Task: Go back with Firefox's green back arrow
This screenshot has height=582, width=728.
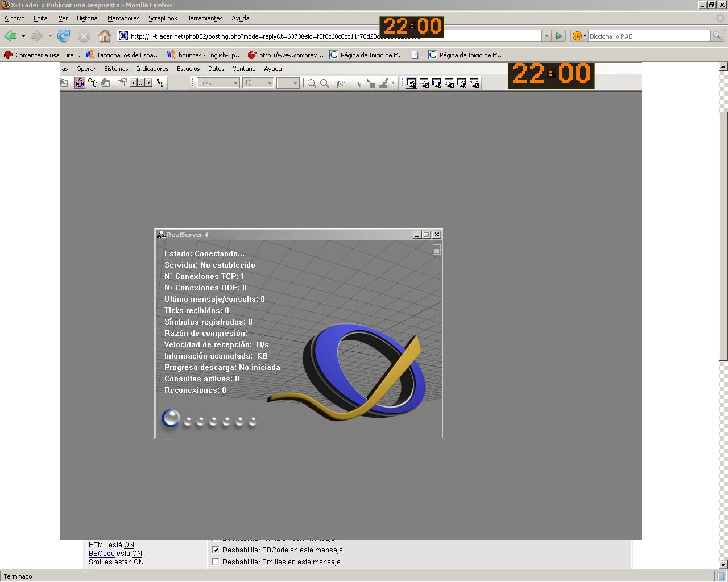Action: (10, 36)
